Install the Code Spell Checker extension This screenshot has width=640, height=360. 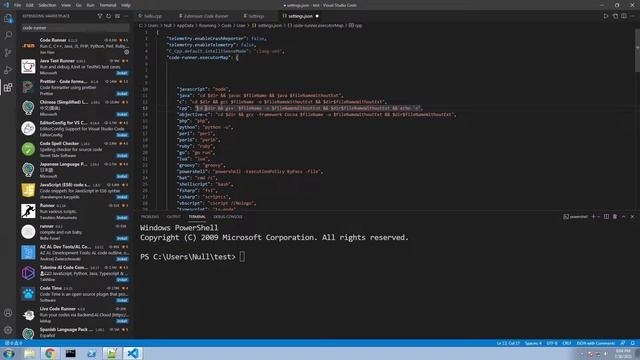point(122,156)
